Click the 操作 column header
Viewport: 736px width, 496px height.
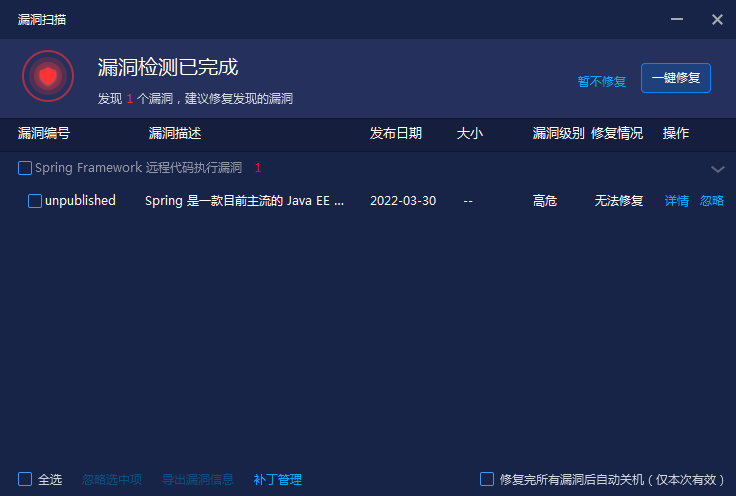coord(675,133)
